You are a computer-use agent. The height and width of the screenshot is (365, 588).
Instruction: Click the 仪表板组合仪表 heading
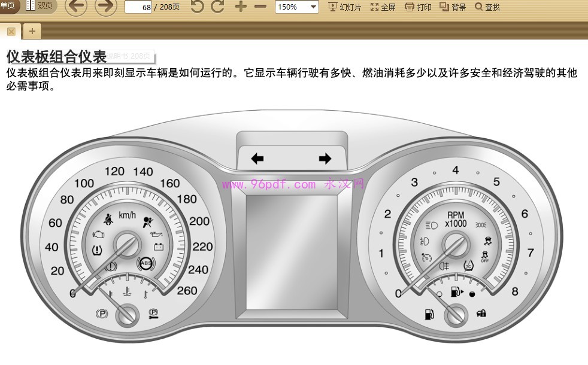click(56, 56)
